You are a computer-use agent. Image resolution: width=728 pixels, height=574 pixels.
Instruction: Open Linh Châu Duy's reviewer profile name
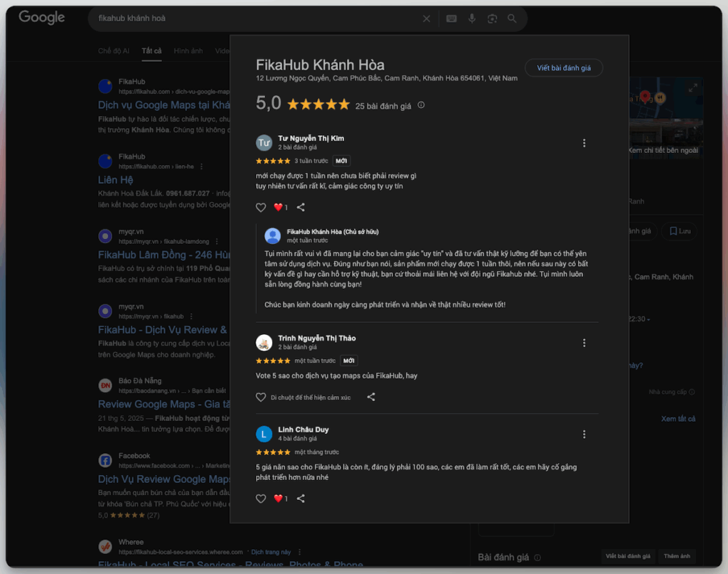click(x=303, y=430)
